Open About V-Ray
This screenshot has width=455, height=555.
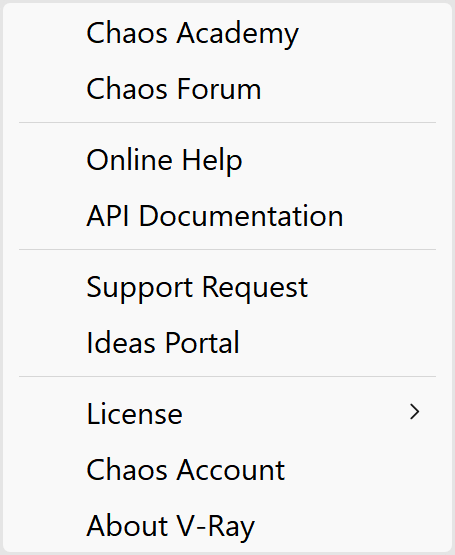(227, 525)
